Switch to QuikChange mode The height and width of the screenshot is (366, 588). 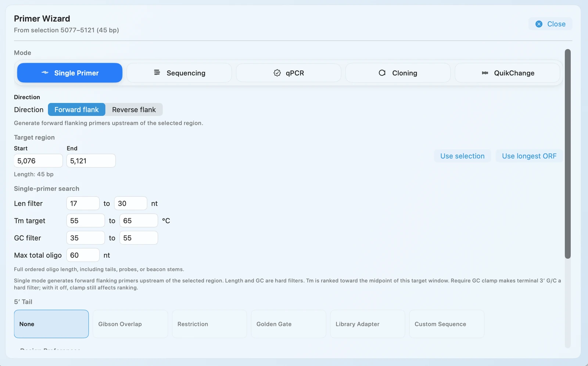(508, 73)
